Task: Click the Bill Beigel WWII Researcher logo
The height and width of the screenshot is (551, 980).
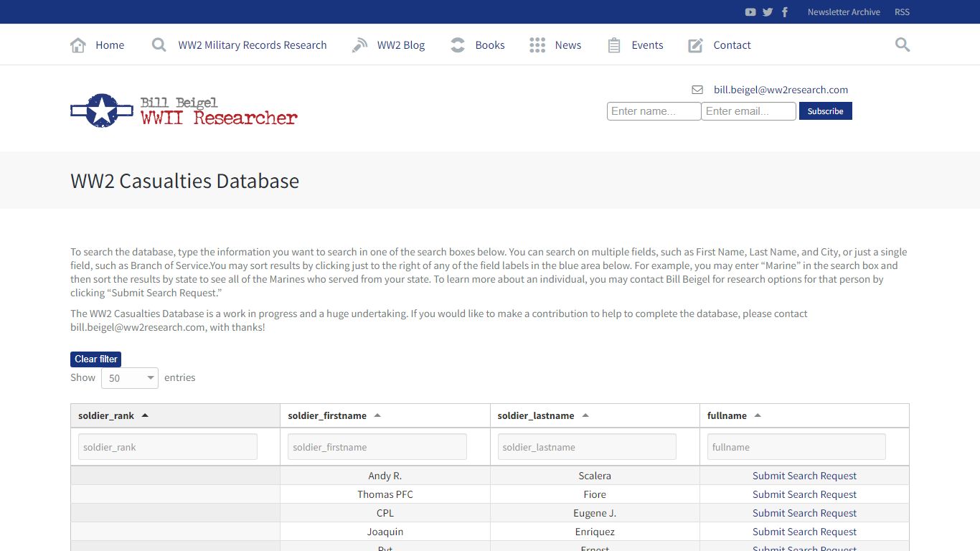Action: click(x=184, y=111)
